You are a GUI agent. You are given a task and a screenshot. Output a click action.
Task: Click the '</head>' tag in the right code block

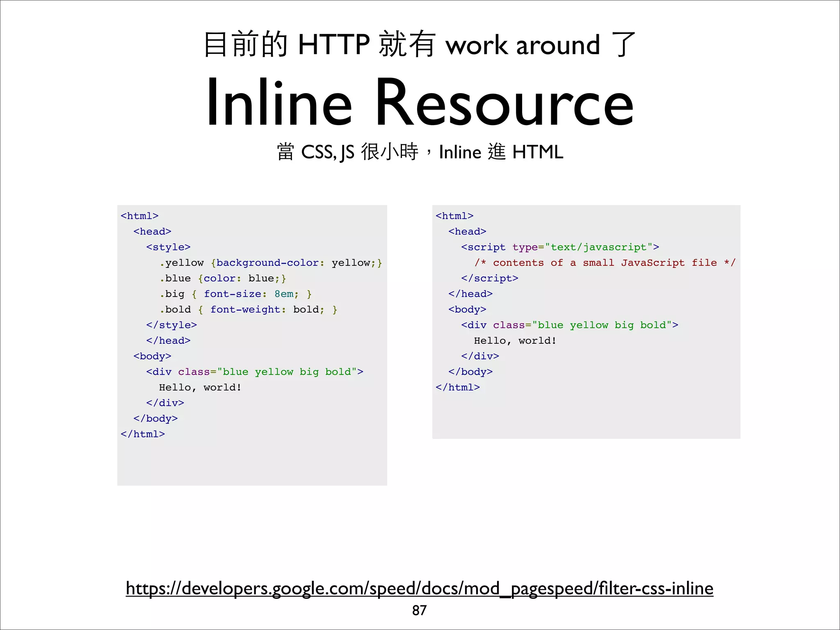click(470, 294)
